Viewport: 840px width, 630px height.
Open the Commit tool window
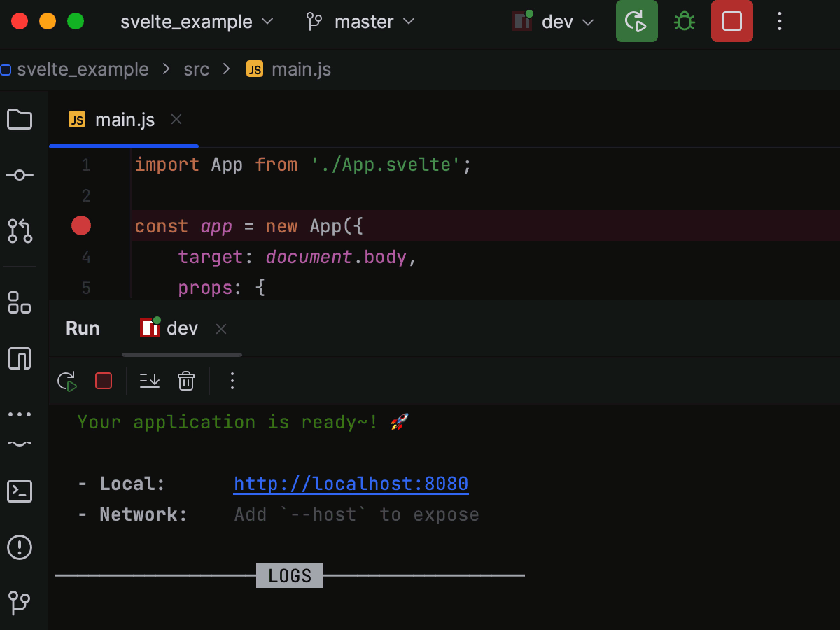(20, 175)
